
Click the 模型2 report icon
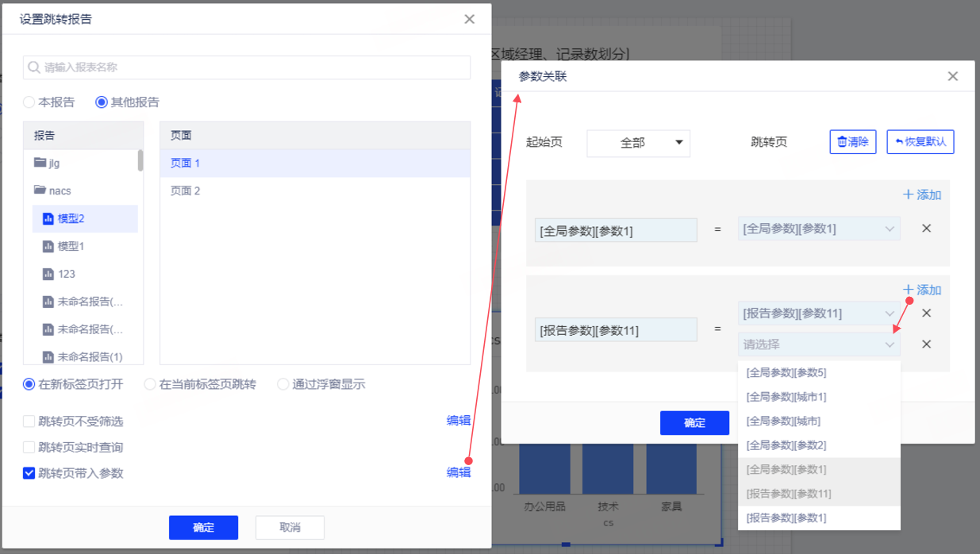(48, 219)
